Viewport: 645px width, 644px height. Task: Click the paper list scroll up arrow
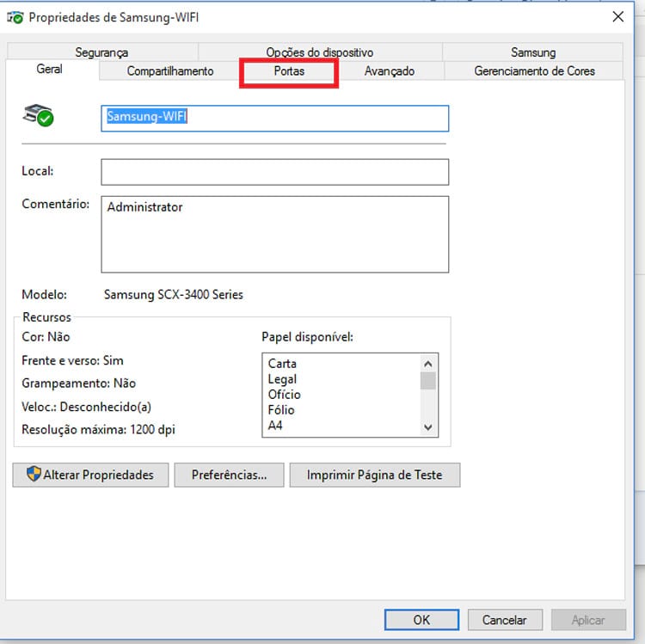[x=427, y=364]
